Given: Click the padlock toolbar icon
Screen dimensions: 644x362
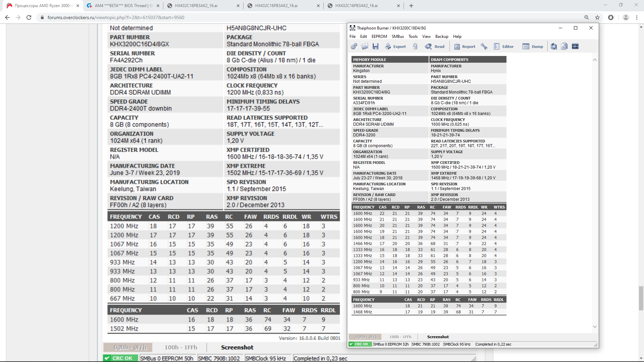Looking at the screenshot, I should point(415,47).
